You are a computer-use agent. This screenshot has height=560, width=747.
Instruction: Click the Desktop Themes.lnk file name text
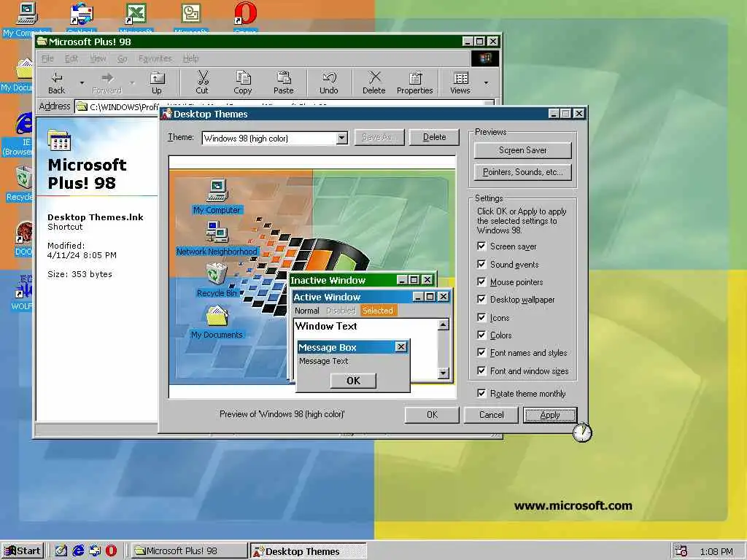click(x=96, y=217)
